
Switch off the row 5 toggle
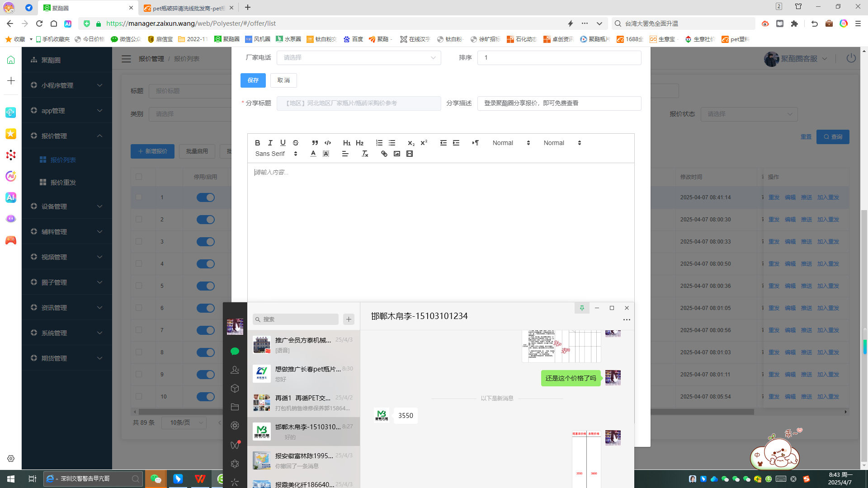point(206,286)
